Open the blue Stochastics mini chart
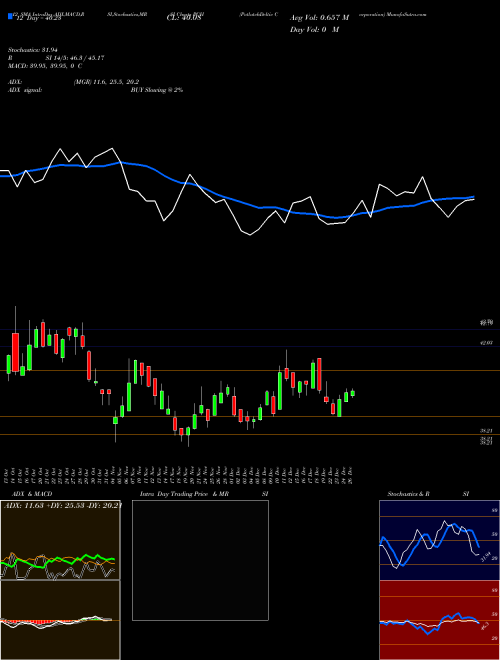500x660 pixels. tap(439, 540)
